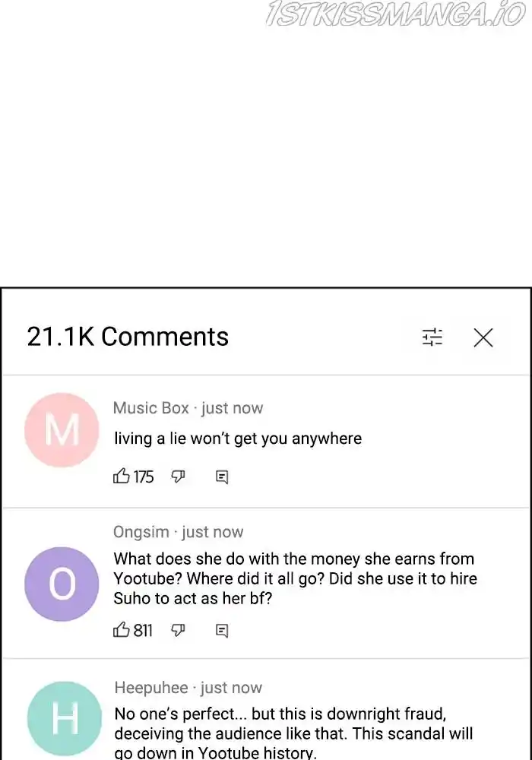Reply to Music Box's comment
This screenshot has width=532, height=760.
tap(222, 477)
